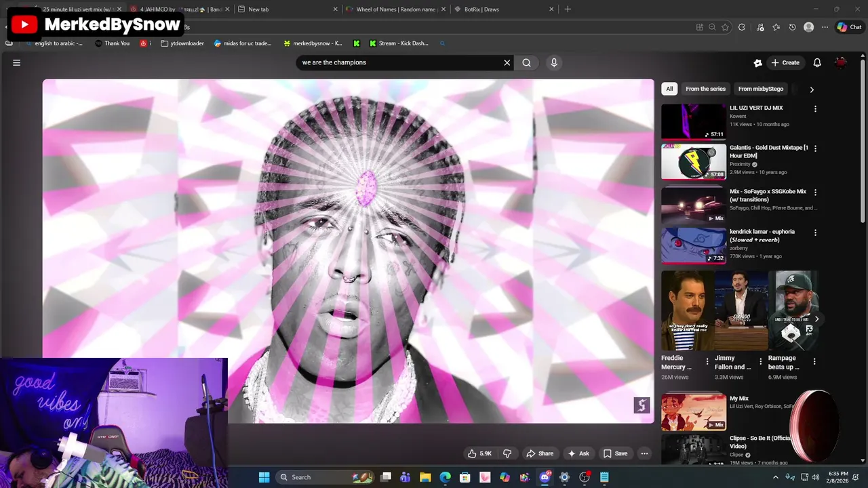The height and width of the screenshot is (488, 868).
Task: Show hidden system tray icons
Action: click(x=776, y=477)
